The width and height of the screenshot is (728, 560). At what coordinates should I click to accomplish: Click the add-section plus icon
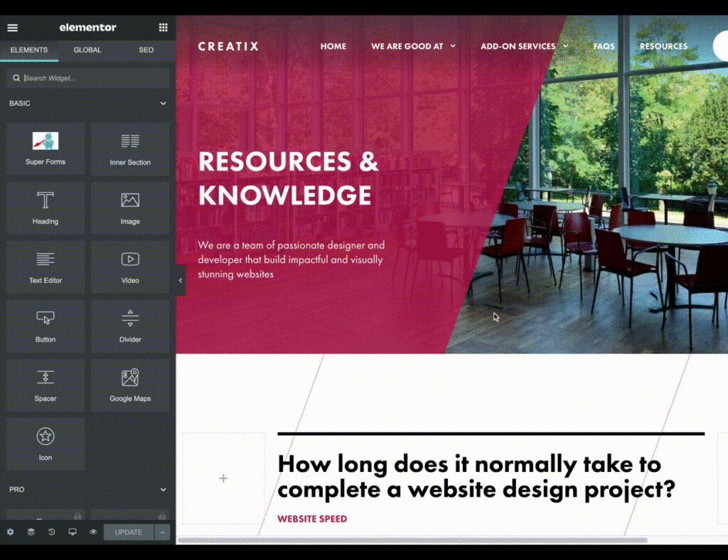[223, 478]
